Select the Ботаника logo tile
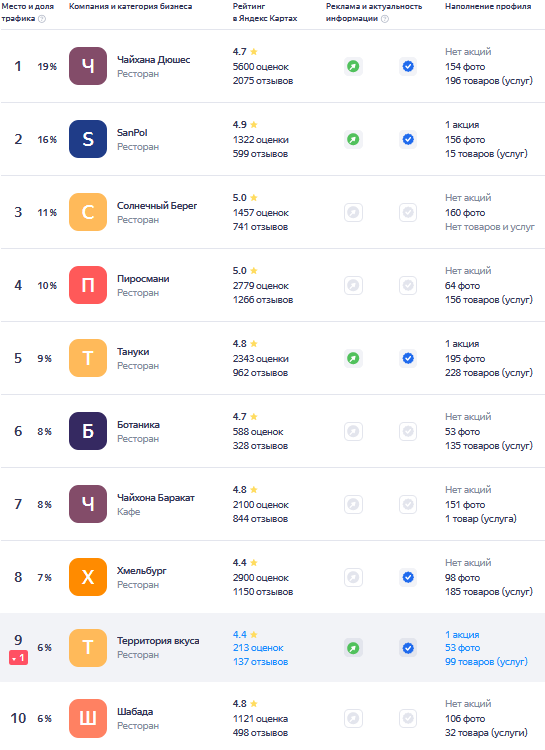The width and height of the screenshot is (545, 750). point(88,431)
